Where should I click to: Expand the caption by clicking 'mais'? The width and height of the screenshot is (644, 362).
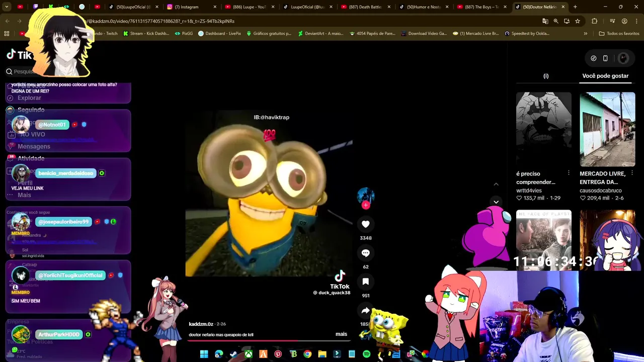tap(341, 334)
